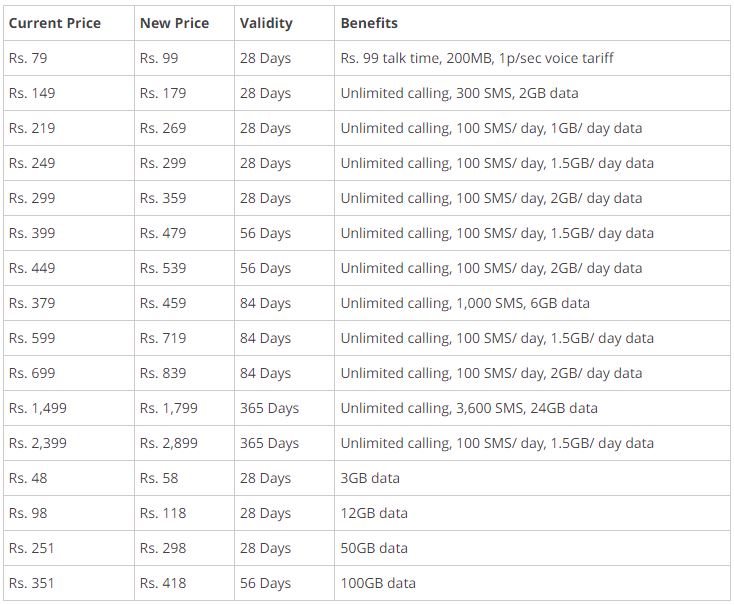
Task: Click the Rs. 99 talk time benefits cell
Action: 477,58
